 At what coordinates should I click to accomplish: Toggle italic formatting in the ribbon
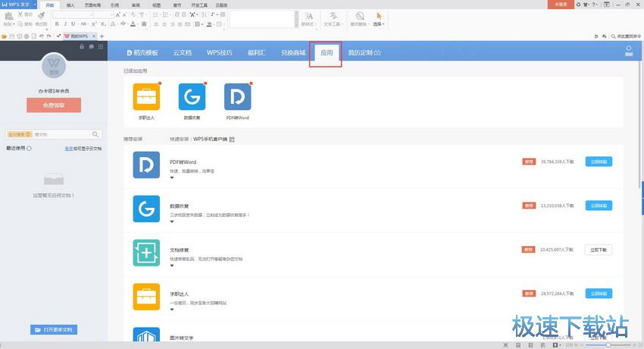(65, 24)
